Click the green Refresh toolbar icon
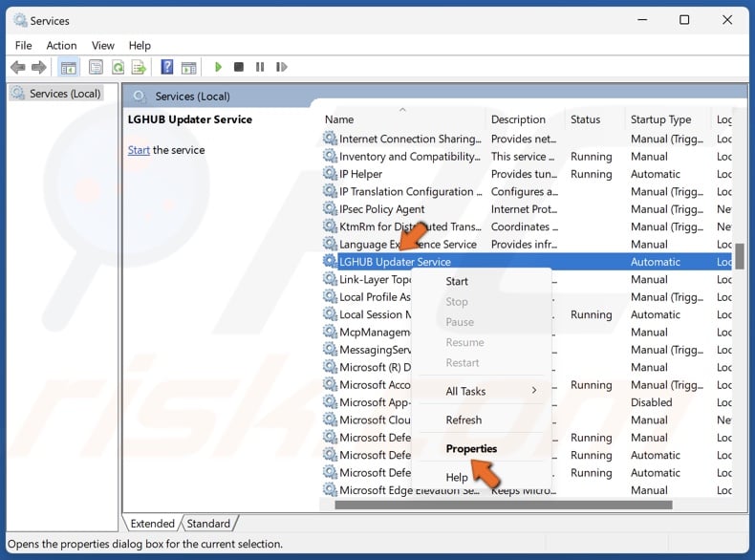 point(118,67)
